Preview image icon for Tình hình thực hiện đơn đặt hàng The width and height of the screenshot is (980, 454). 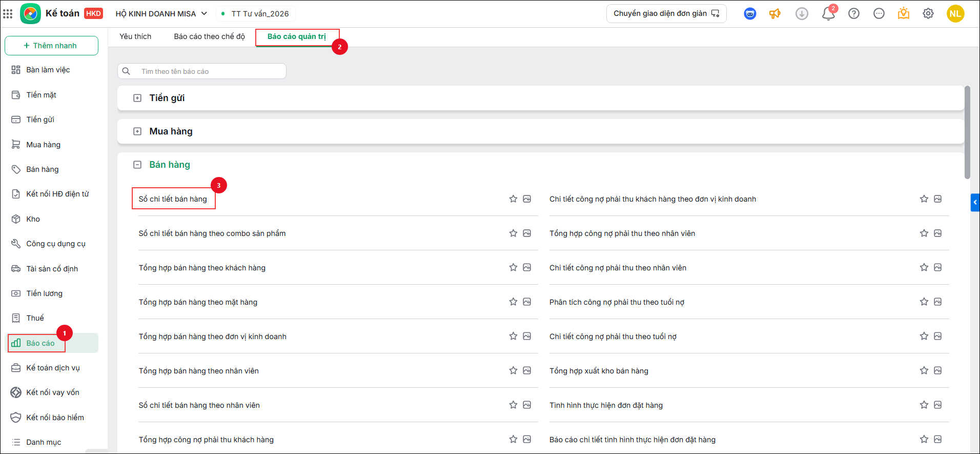(938, 405)
